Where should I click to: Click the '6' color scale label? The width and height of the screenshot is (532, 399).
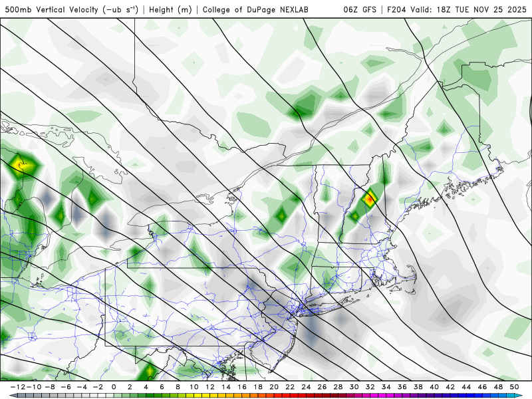(x=162, y=387)
